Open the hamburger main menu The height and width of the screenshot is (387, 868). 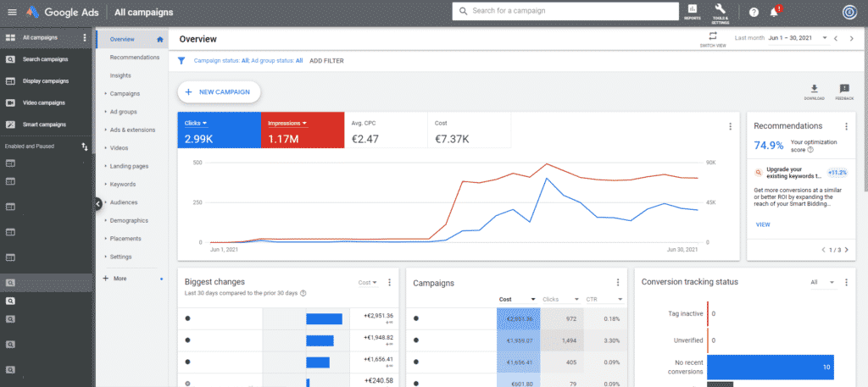click(x=12, y=12)
